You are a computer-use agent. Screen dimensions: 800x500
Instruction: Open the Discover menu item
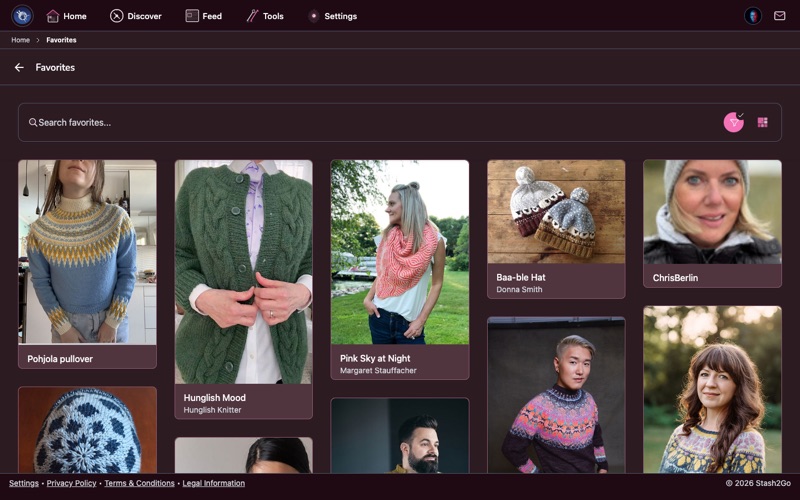click(x=136, y=16)
